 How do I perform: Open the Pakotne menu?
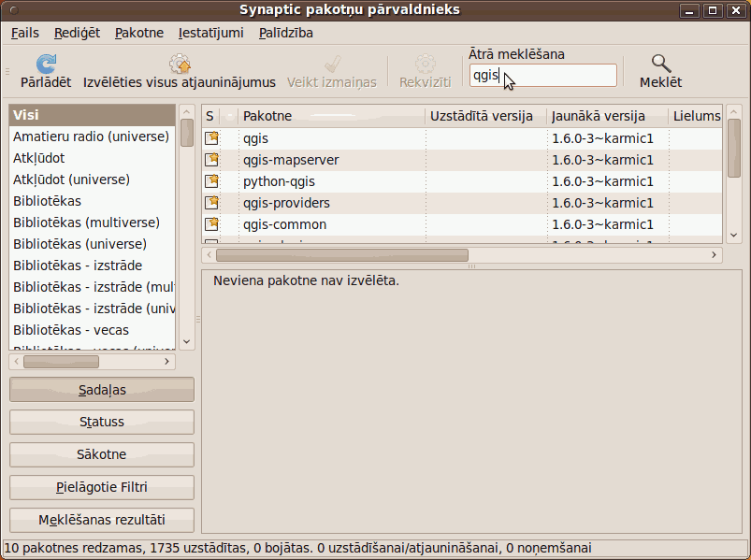(x=139, y=33)
